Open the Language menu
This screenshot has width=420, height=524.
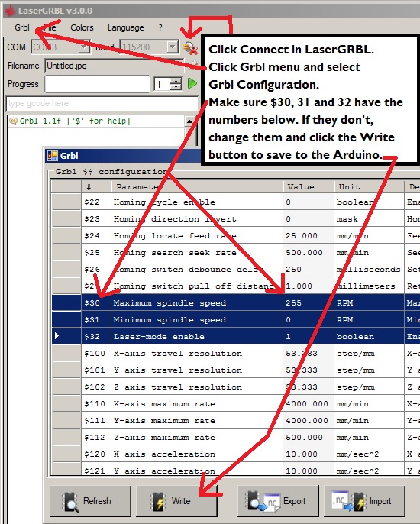click(126, 27)
